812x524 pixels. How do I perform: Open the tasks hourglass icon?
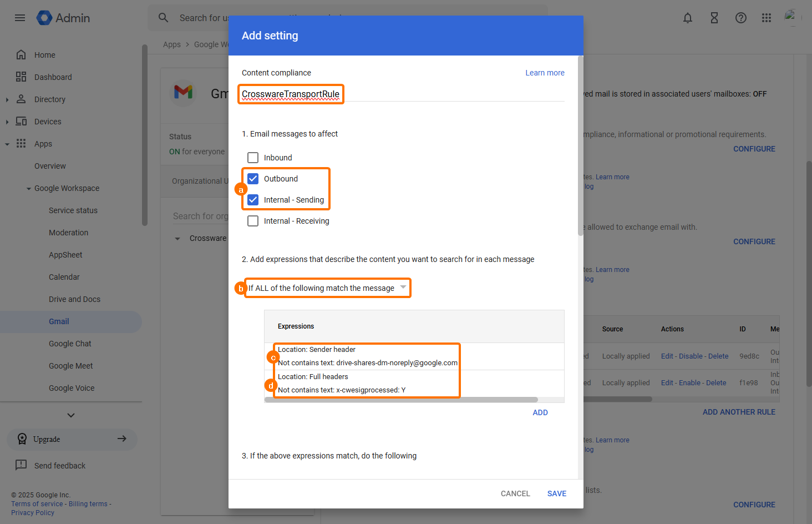click(x=714, y=18)
